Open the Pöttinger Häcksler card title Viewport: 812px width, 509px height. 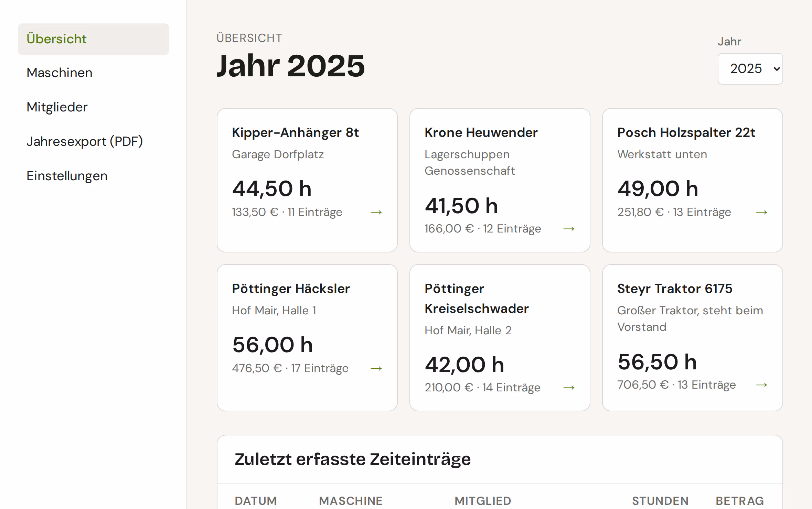291,289
